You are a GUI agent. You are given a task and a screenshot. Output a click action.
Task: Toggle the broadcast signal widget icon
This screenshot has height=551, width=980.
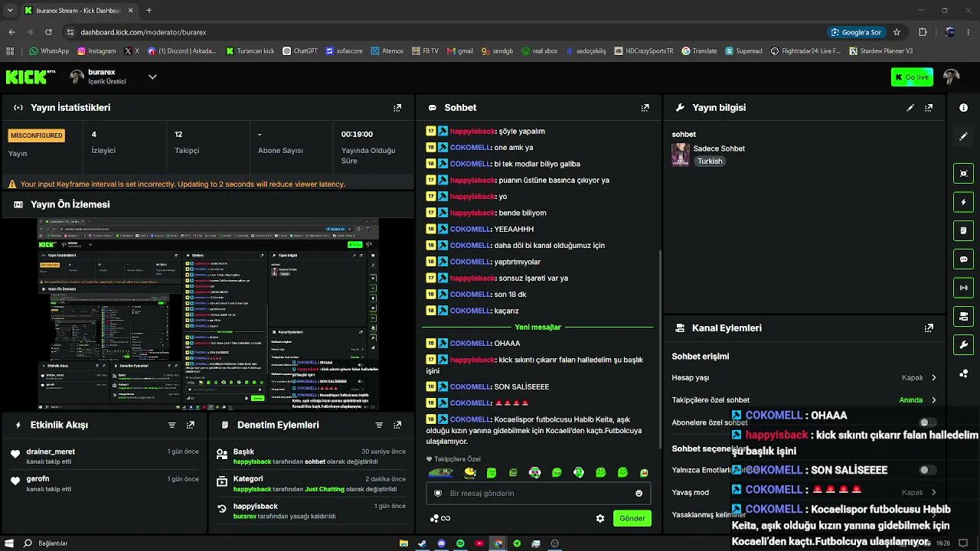point(964,288)
